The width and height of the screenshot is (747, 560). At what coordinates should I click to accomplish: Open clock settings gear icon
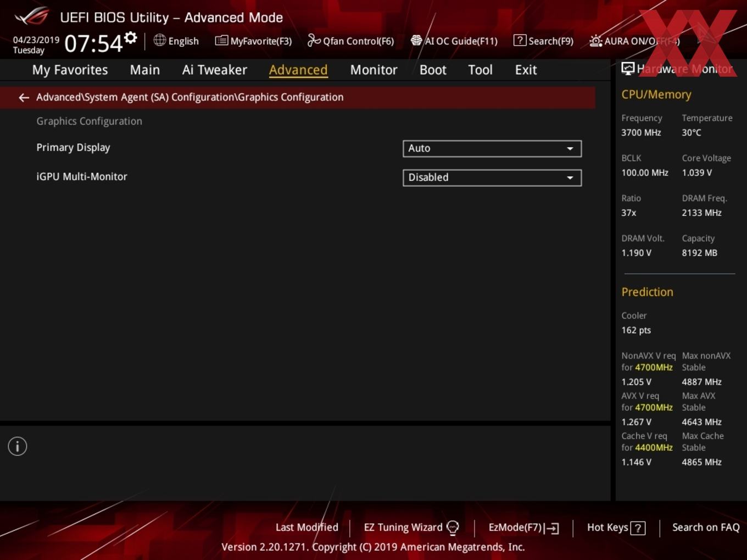click(130, 37)
